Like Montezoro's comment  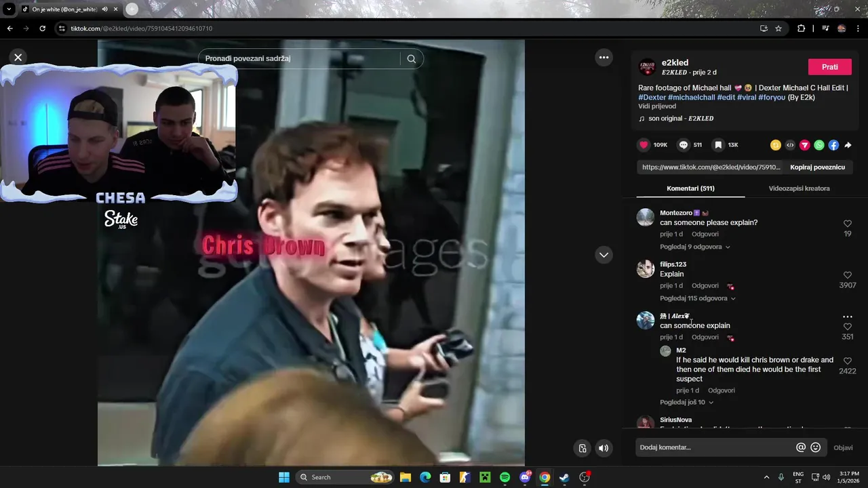848,224
